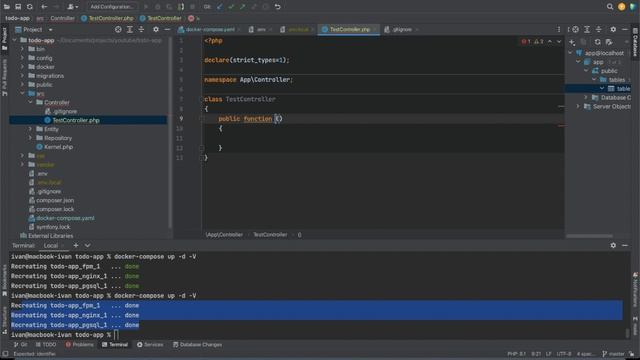640x360 pixels.
Task: Open Search Everywhere magnifier icon
Action: (610, 7)
